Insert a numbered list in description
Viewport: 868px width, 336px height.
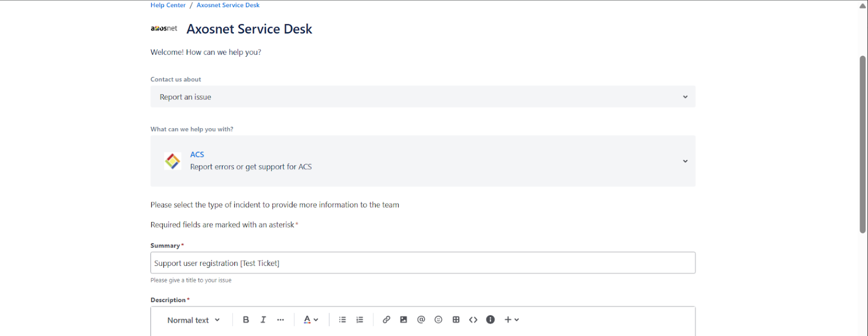click(359, 320)
